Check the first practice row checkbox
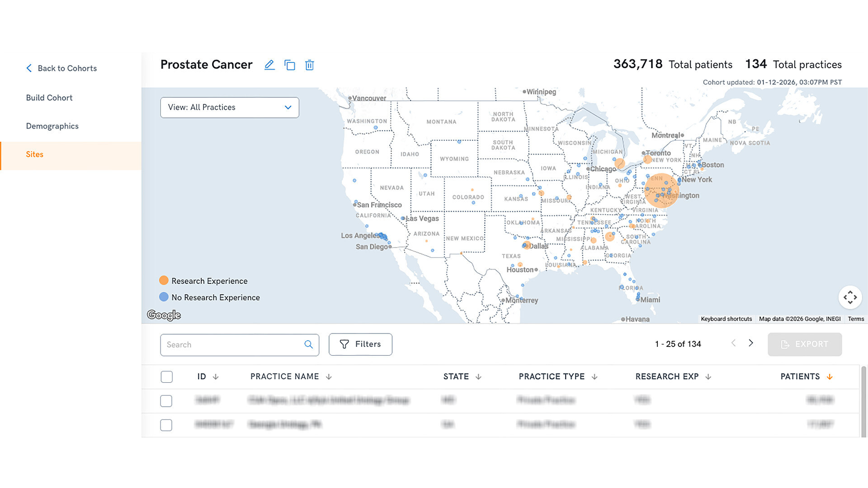 pyautogui.click(x=166, y=401)
